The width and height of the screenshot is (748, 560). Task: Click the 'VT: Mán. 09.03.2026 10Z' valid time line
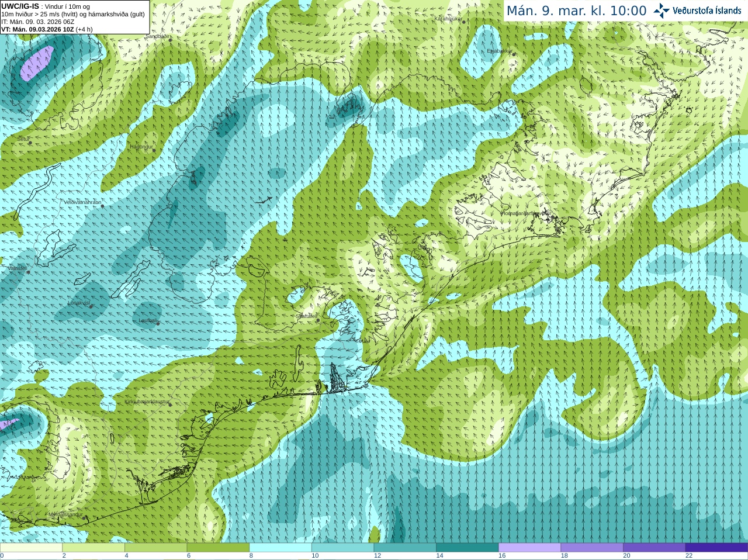pos(37,29)
